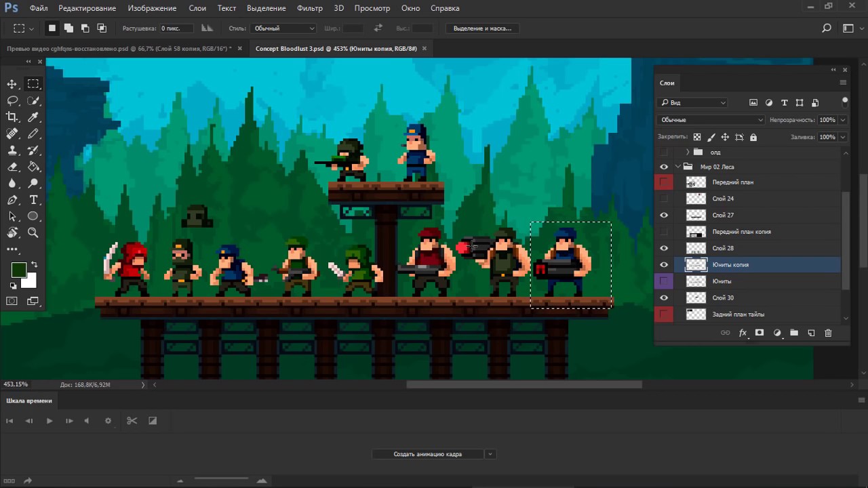
Task: Select the Blur tool
Action: click(x=12, y=183)
